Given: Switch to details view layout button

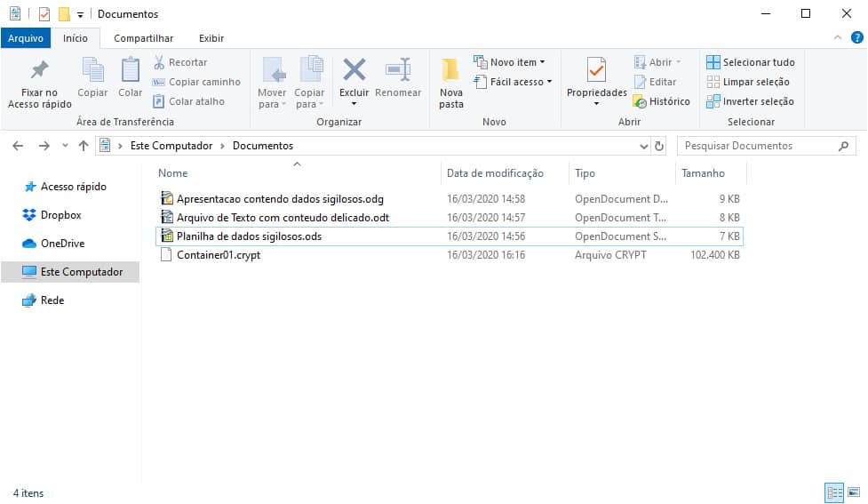Looking at the screenshot, I should (834, 492).
